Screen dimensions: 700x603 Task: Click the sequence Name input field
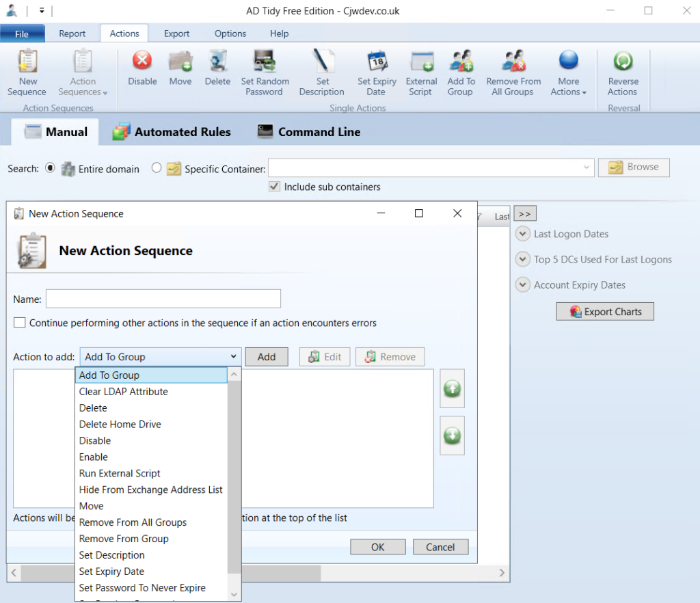(163, 299)
